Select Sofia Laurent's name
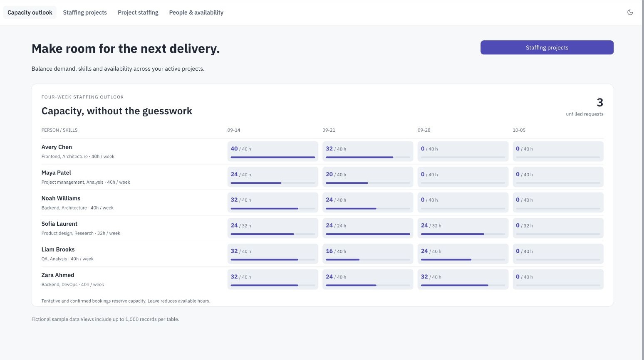644x360 pixels. 59,224
